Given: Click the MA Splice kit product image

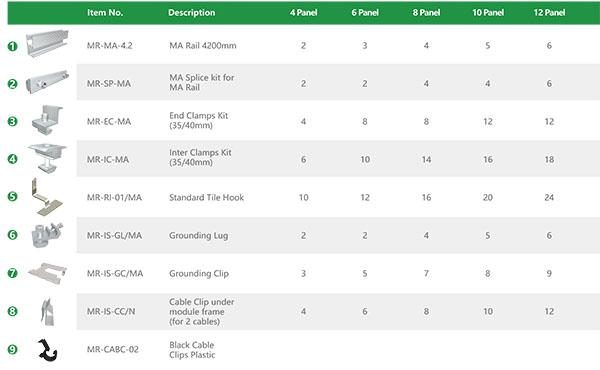Looking at the screenshot, I should click(47, 81).
